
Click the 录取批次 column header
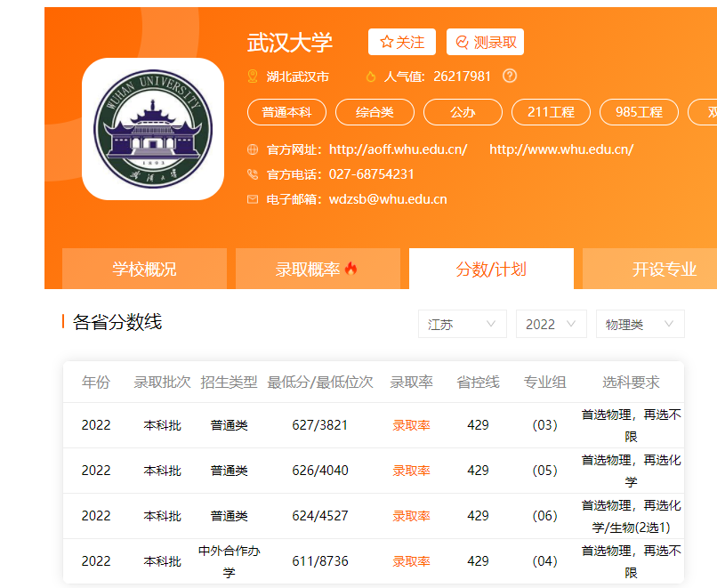[162, 383]
